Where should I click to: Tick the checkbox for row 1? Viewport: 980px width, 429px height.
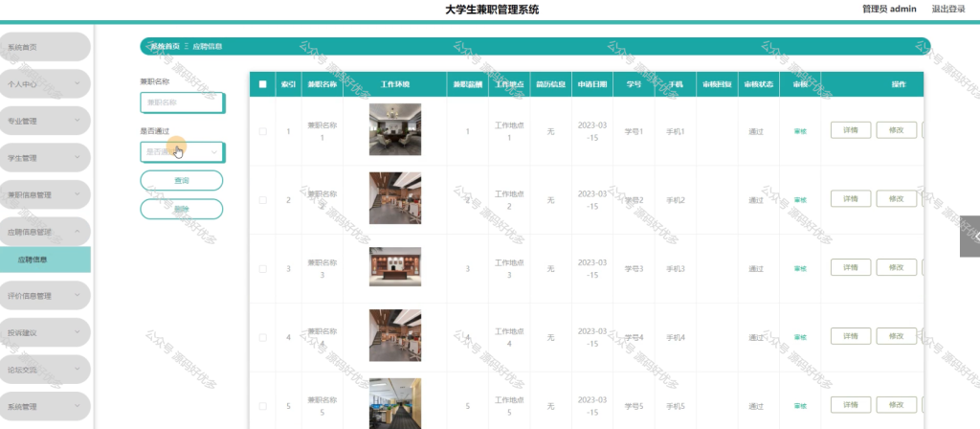(x=262, y=131)
